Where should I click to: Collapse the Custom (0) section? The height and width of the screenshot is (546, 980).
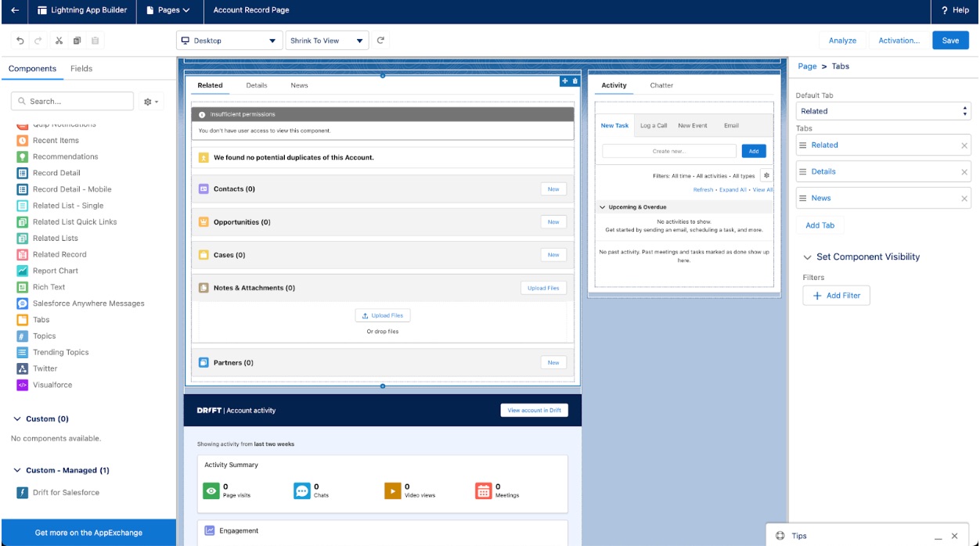coord(17,419)
